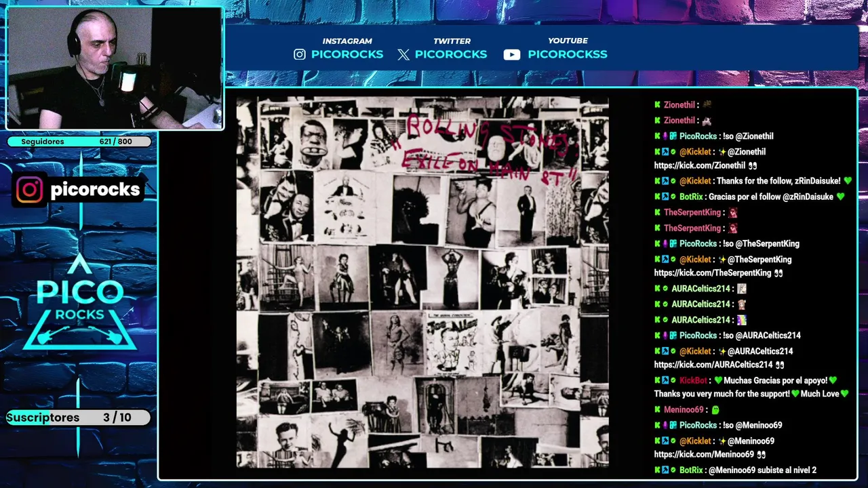The image size is (868, 488).
Task: Click the Suscriptores 3 / 10 progress bar
Action: coord(79,418)
